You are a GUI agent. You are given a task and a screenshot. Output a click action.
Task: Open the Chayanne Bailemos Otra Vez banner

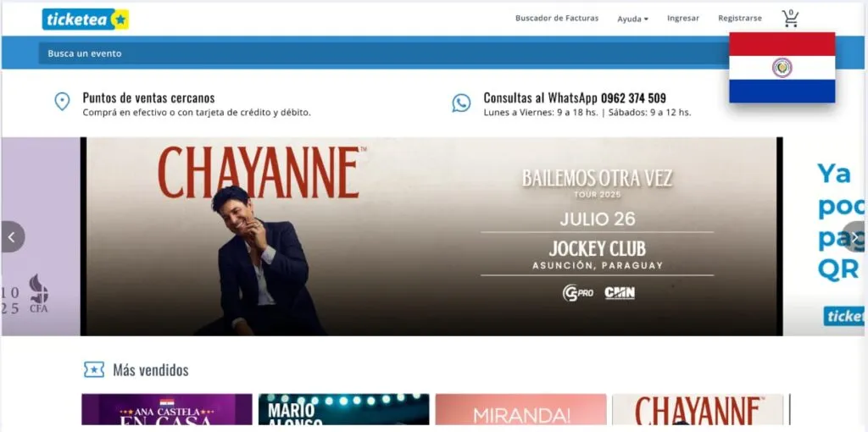pyautogui.click(x=431, y=236)
